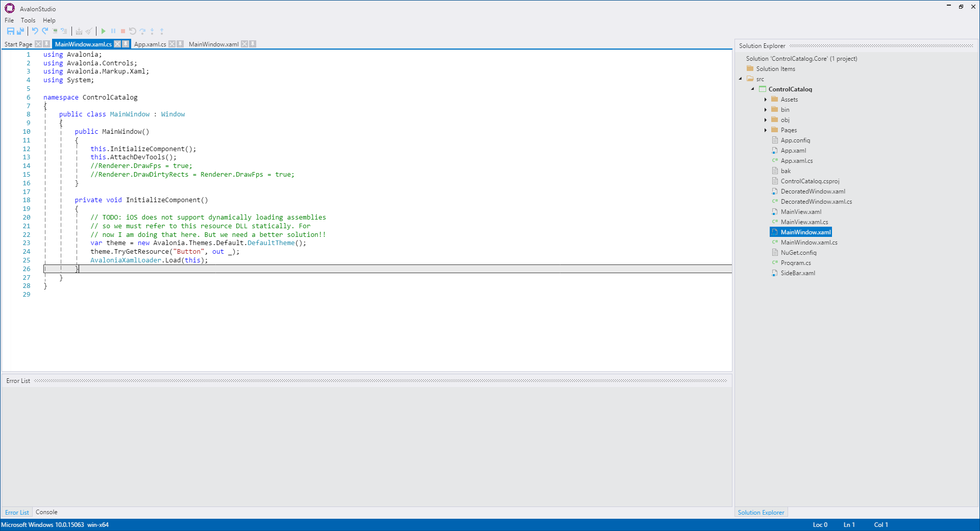980x531 pixels.
Task: Click the Solution Explorer bottom tab
Action: point(761,512)
